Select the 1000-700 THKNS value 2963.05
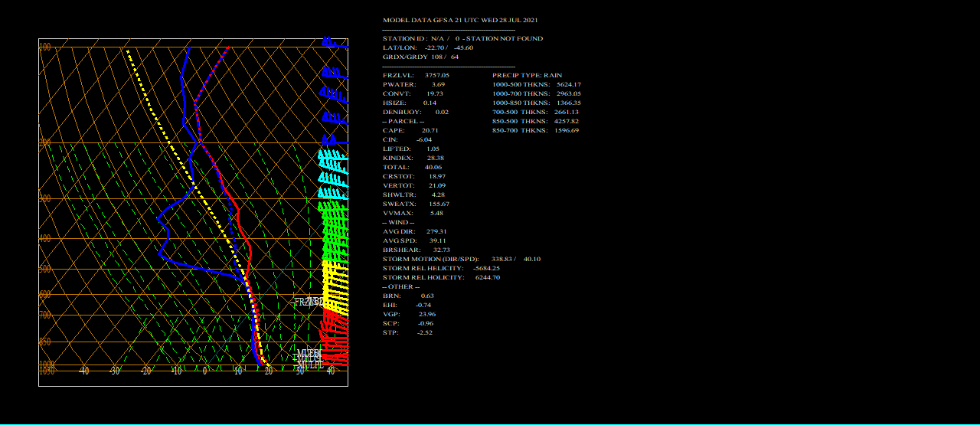Screen dimensions: 980x425 click(568, 93)
